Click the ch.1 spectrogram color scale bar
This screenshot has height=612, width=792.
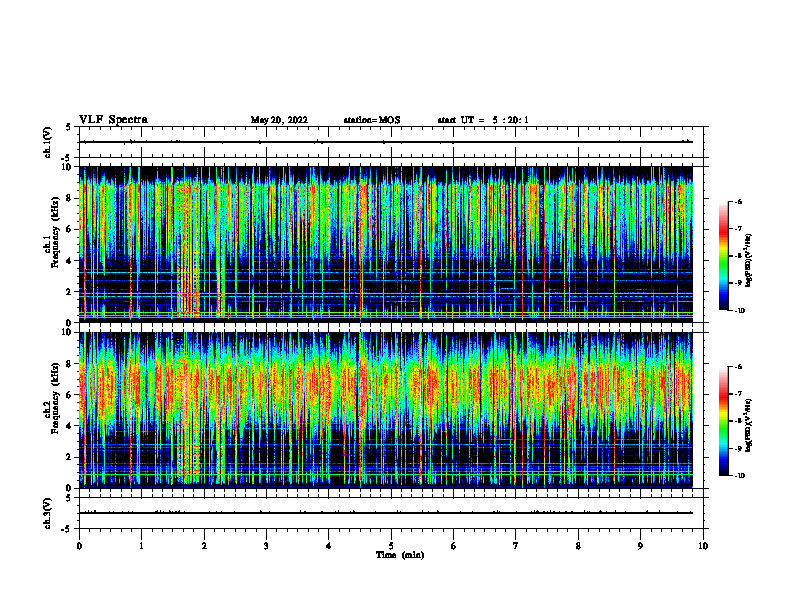tap(723, 256)
